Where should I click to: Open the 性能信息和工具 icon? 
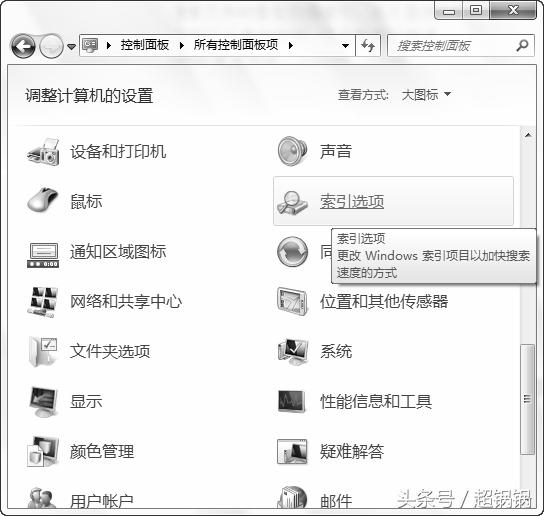pyautogui.click(x=292, y=401)
